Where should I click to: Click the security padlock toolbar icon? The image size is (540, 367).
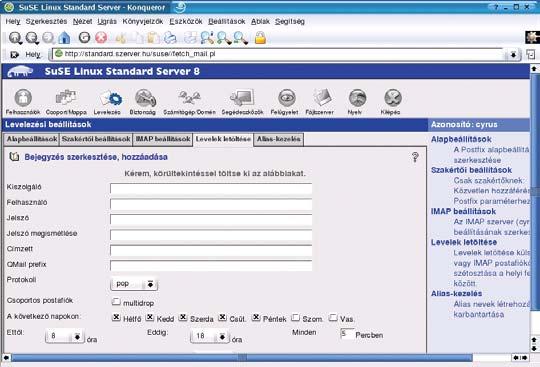tap(260, 38)
